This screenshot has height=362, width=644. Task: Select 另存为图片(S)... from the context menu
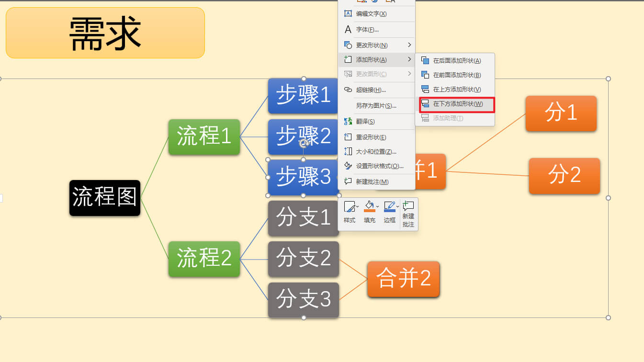(x=376, y=106)
